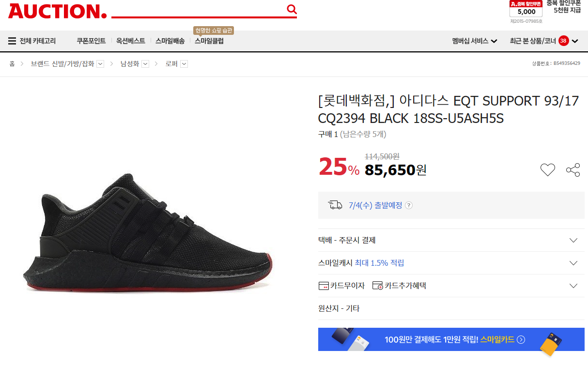588x366 pixels.
Task: Open the hamburger all-categories menu icon
Action: click(12, 41)
